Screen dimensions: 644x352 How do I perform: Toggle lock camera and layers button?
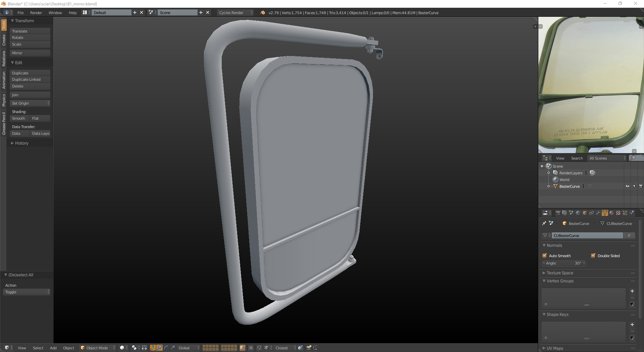point(243,348)
